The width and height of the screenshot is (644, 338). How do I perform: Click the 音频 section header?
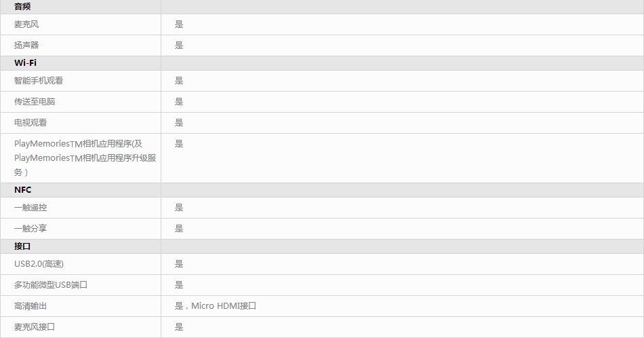22,6
